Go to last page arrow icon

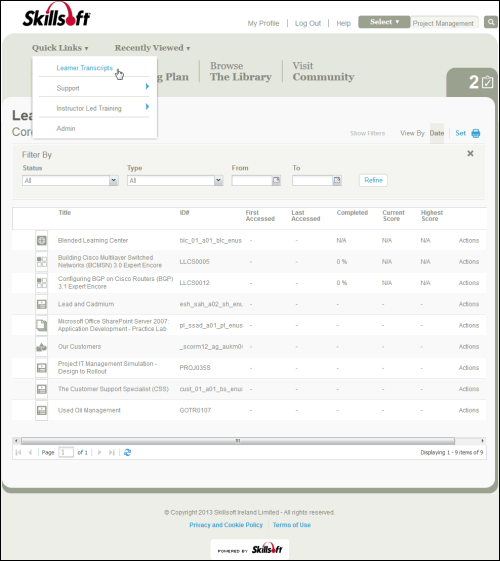[x=112, y=453]
